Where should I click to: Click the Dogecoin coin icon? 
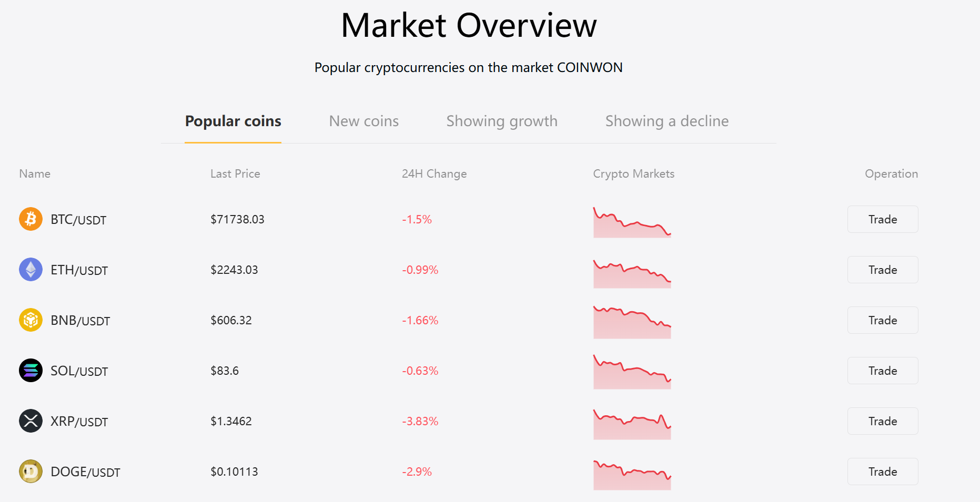pyautogui.click(x=31, y=472)
